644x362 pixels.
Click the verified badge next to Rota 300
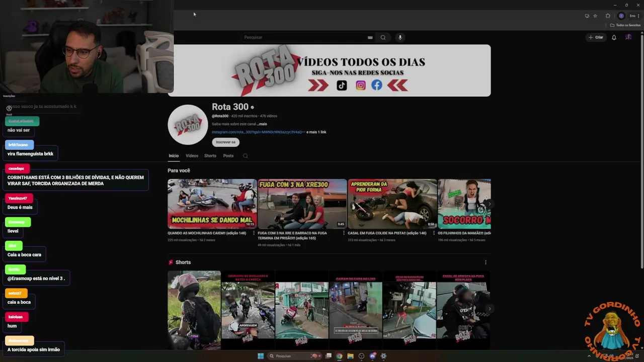coord(252,107)
